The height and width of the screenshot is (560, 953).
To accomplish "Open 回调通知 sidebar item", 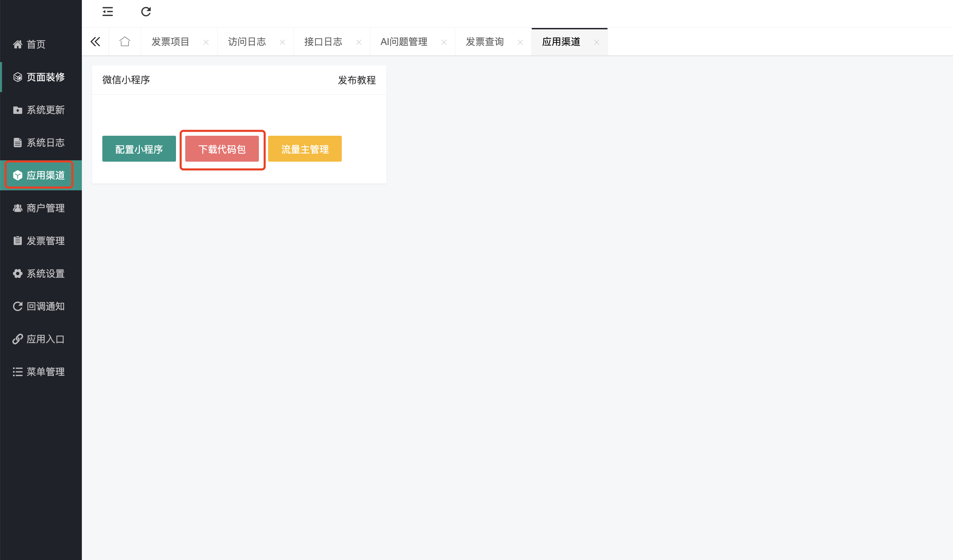I will pyautogui.click(x=45, y=306).
